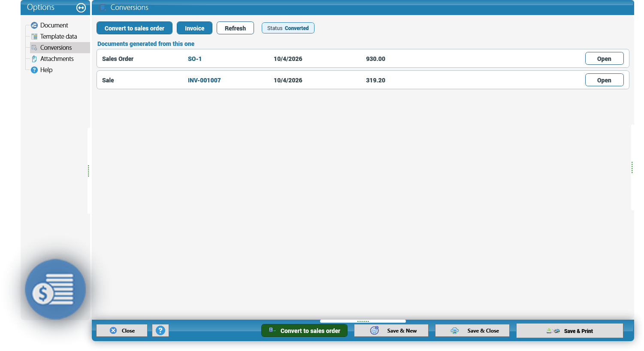Screen dimensions: 644x351
Task: Click the bottom bar dotted grip handle
Action: coord(363,321)
